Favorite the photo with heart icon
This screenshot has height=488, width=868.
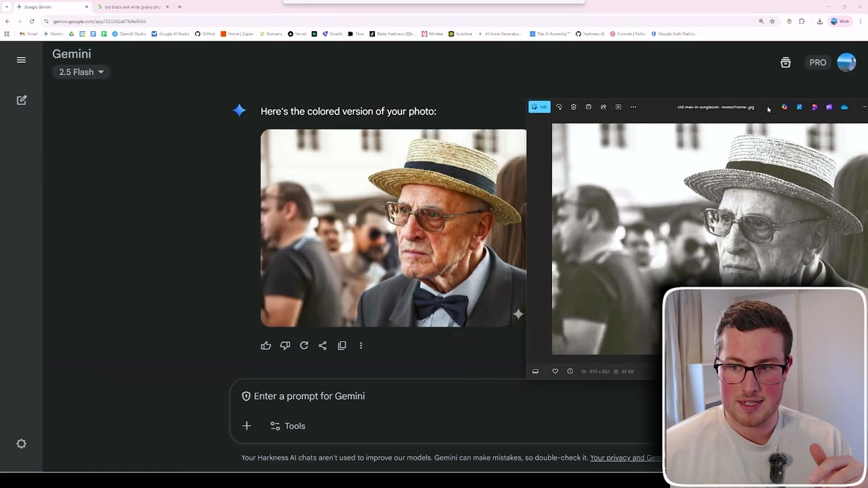coord(555,371)
